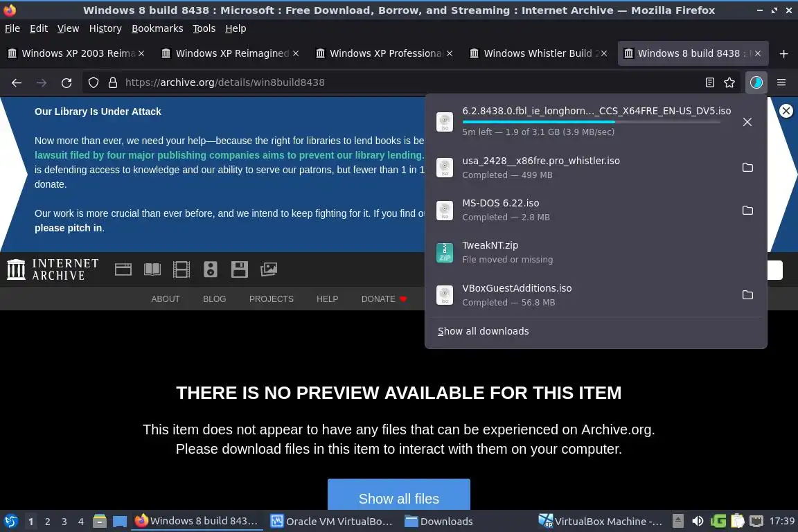Toggle the Downloads panel toolbar button
The width and height of the screenshot is (798, 532).
click(x=756, y=82)
